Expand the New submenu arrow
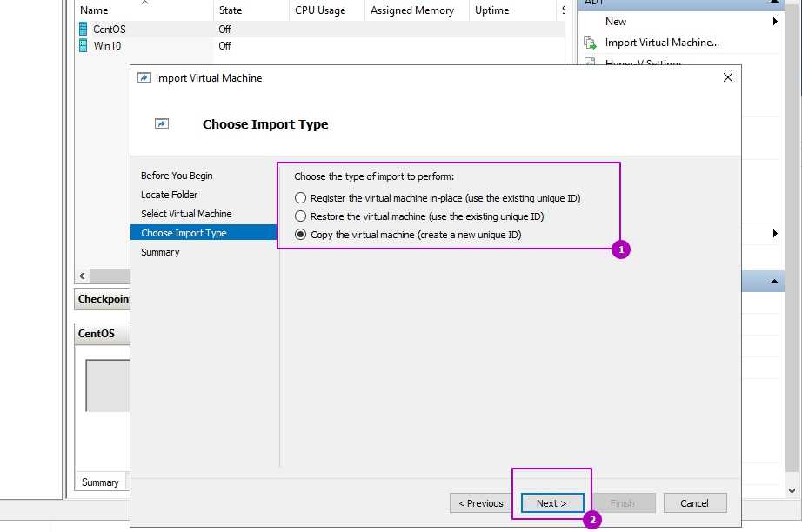Image resolution: width=802 pixels, height=532 pixels. point(774,22)
